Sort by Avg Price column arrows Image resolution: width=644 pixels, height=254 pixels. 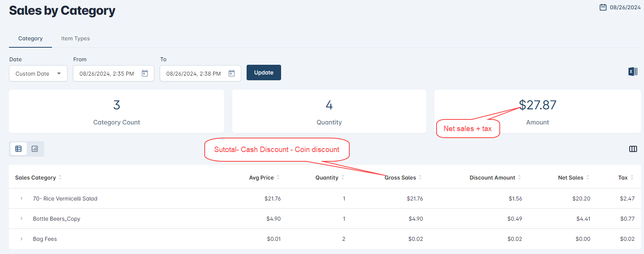pyautogui.click(x=278, y=177)
